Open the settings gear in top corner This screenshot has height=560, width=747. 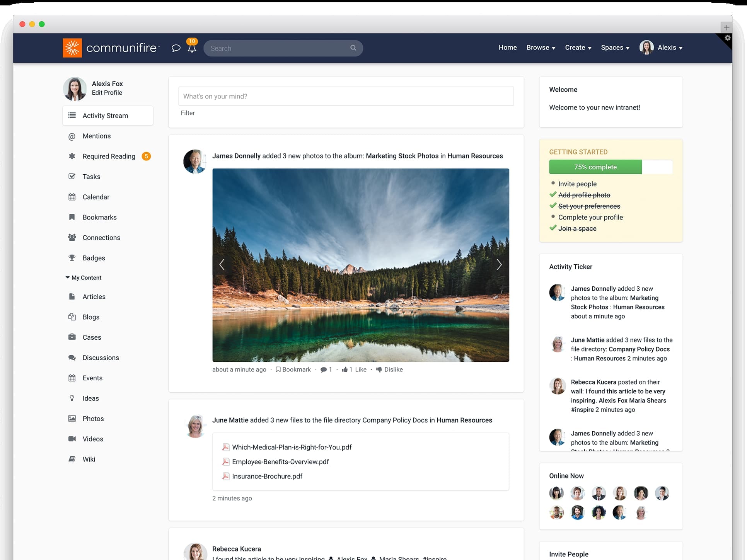[727, 38]
